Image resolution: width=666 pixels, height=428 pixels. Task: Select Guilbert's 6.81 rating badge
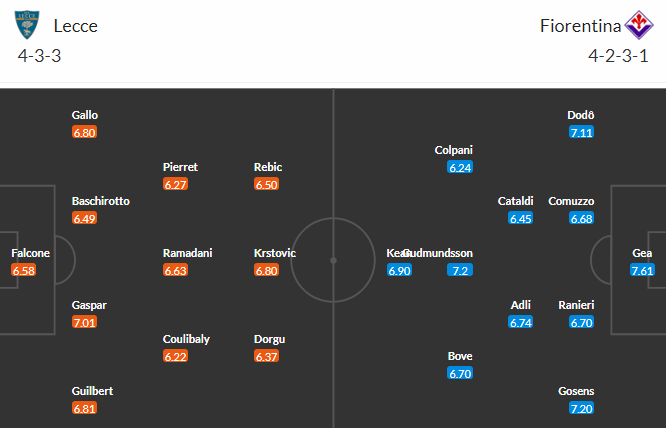pyautogui.click(x=85, y=408)
